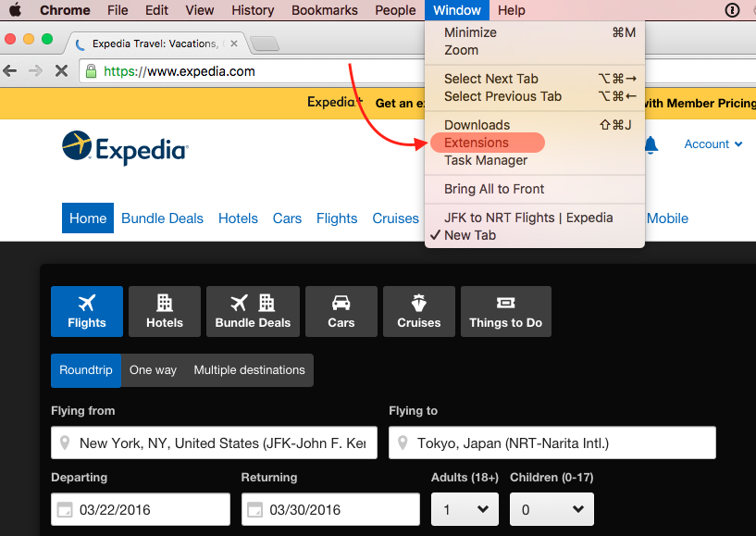This screenshot has width=756, height=536.
Task: Choose the One way trip type
Action: tap(153, 370)
